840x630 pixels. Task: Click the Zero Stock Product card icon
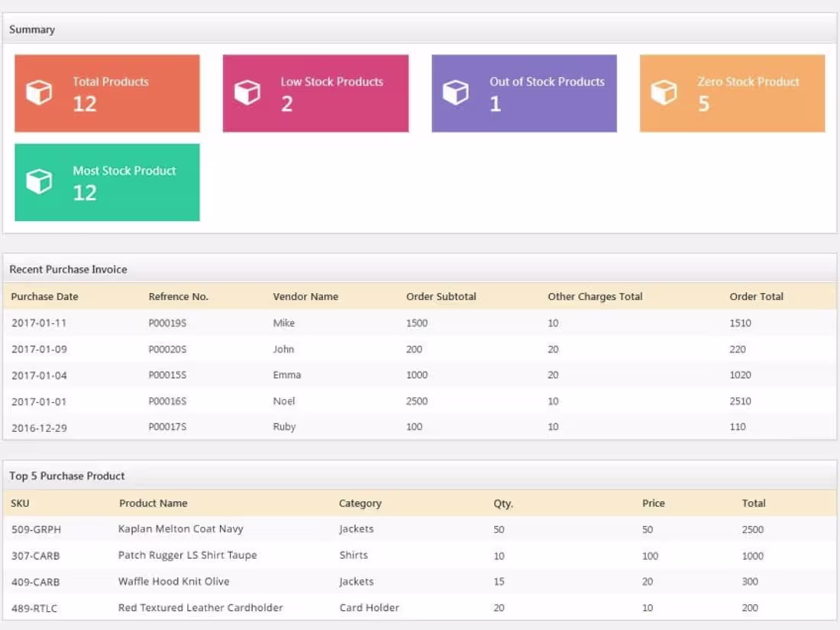click(x=664, y=92)
